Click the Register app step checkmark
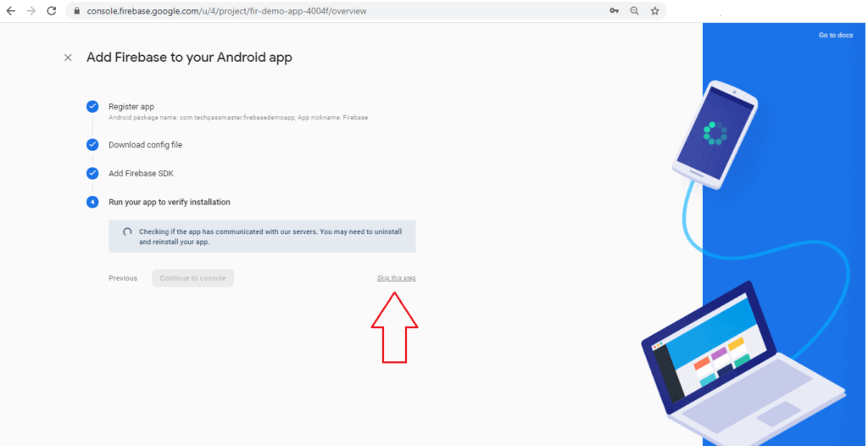The width and height of the screenshot is (868, 446). (92, 106)
